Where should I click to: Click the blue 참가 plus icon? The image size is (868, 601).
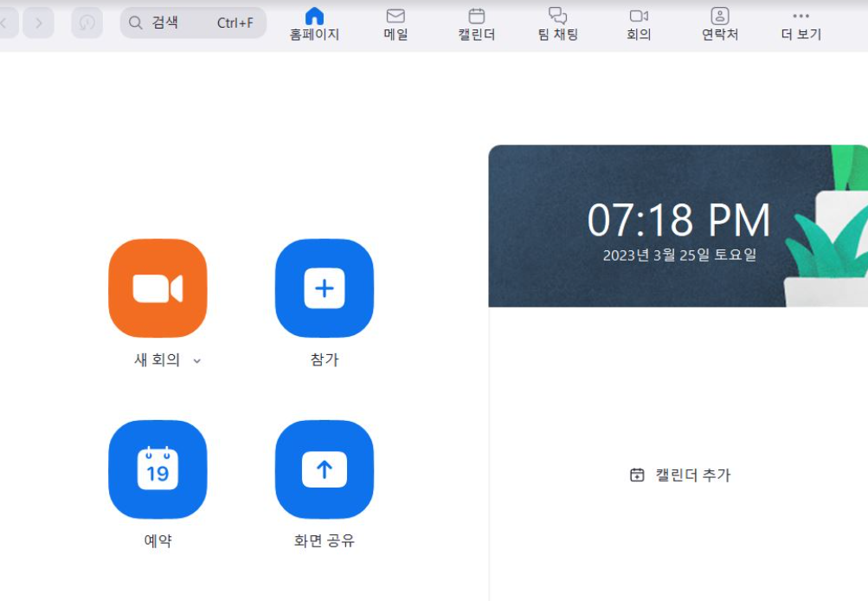coord(325,288)
